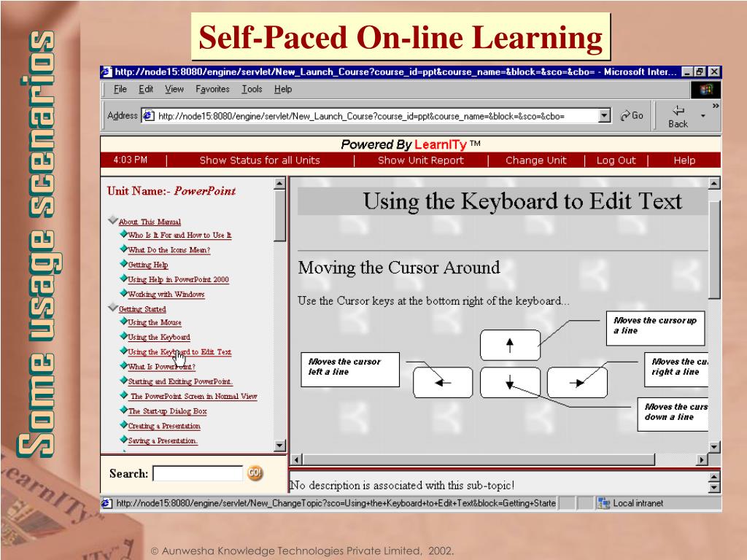Image resolution: width=747 pixels, height=560 pixels.
Task: Click the topic list scroll up arrow
Action: [279, 183]
